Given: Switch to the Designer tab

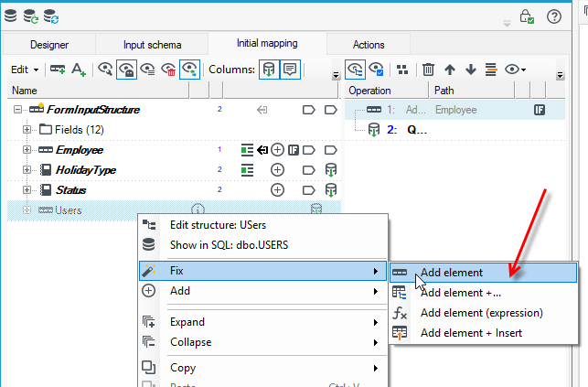Looking at the screenshot, I should 49,45.
